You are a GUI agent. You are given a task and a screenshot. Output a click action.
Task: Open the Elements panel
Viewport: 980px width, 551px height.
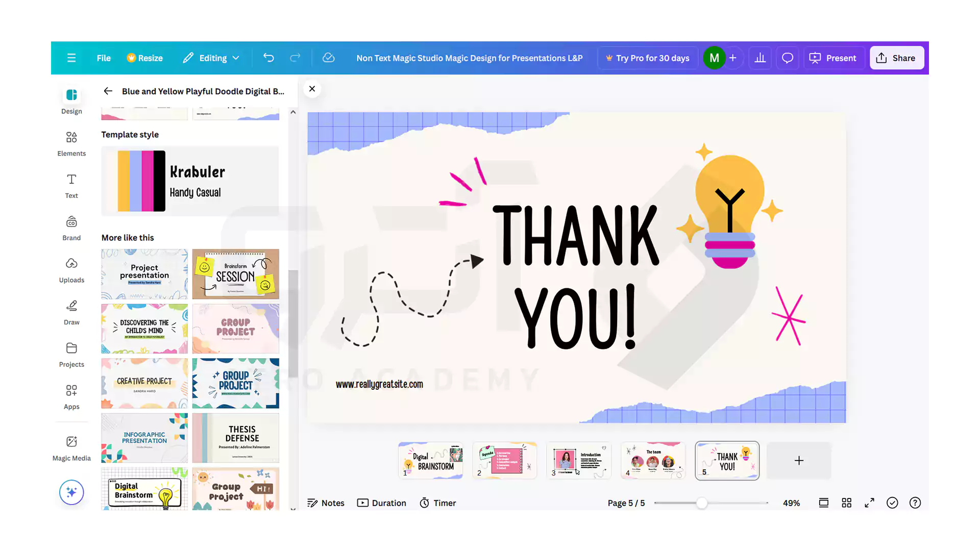coord(71,143)
